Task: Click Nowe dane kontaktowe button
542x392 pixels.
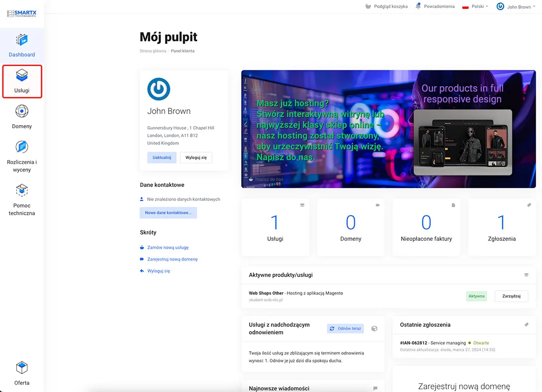Action: point(169,213)
